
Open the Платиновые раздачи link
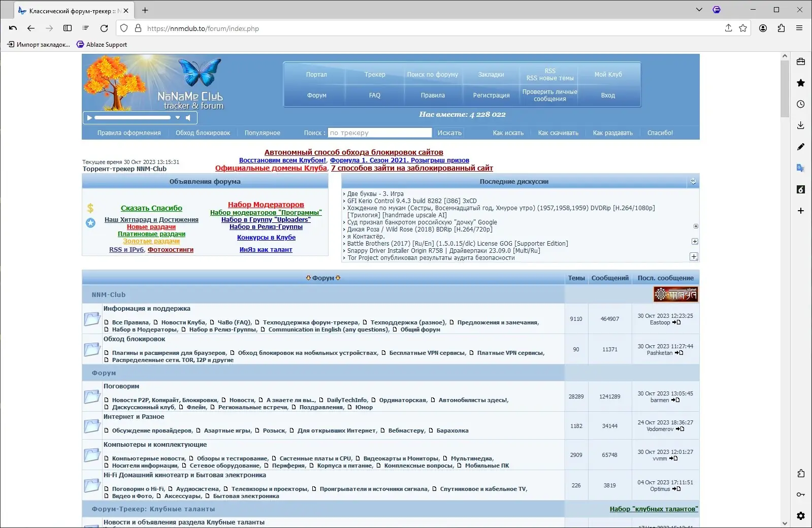pos(151,234)
